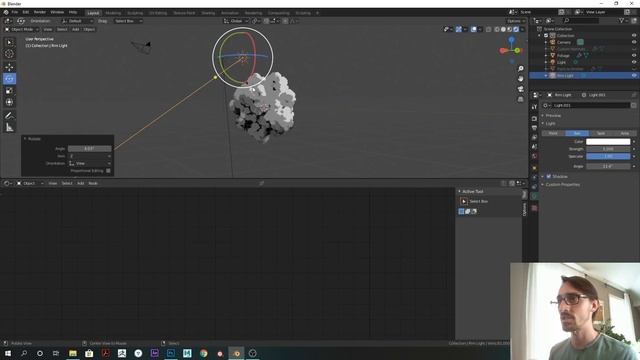Select the Scale tool
The height and width of the screenshot is (360, 640).
[9, 91]
